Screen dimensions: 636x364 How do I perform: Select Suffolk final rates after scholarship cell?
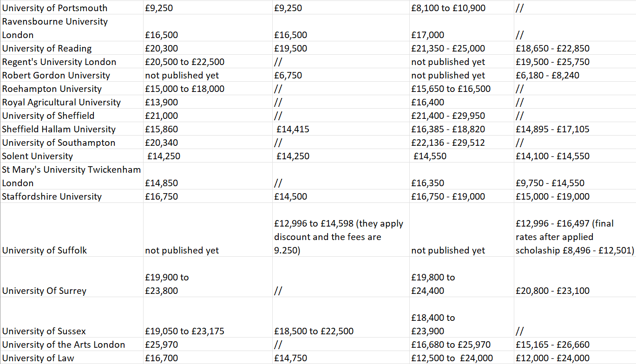[574, 237]
